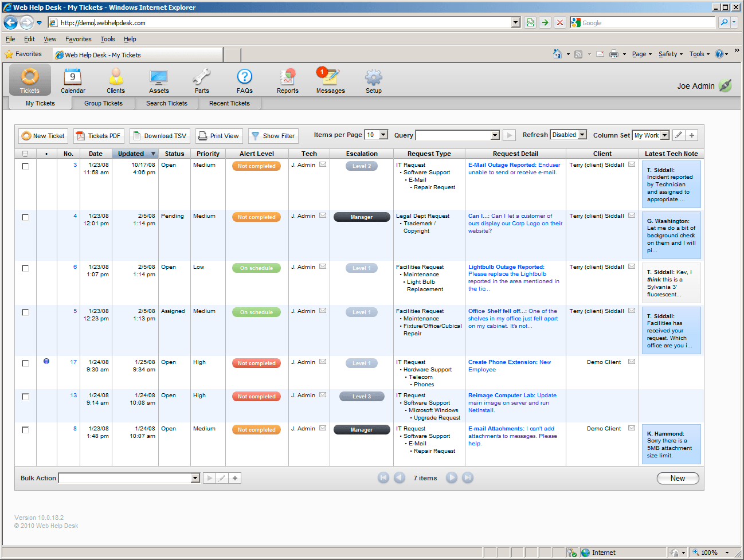Open the Parts wrench icon

point(202,78)
